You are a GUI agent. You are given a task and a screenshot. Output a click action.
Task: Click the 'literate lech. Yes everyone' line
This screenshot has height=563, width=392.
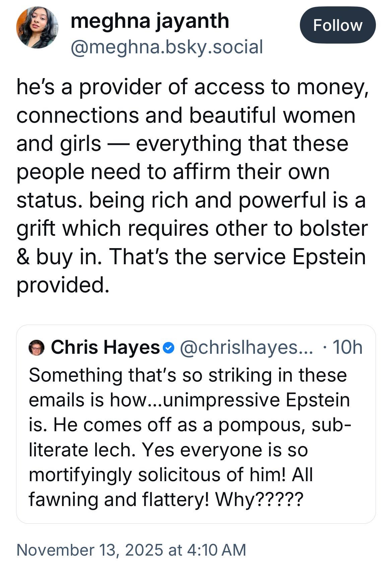pyautogui.click(x=168, y=450)
